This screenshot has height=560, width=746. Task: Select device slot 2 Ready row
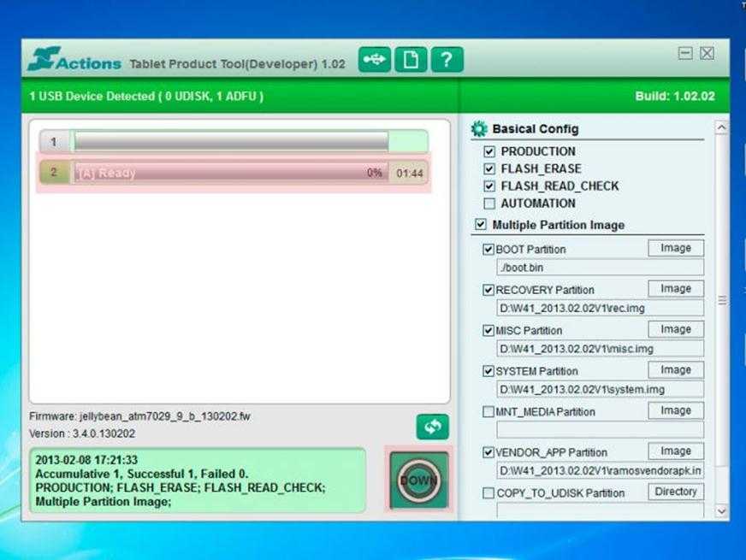point(233,173)
